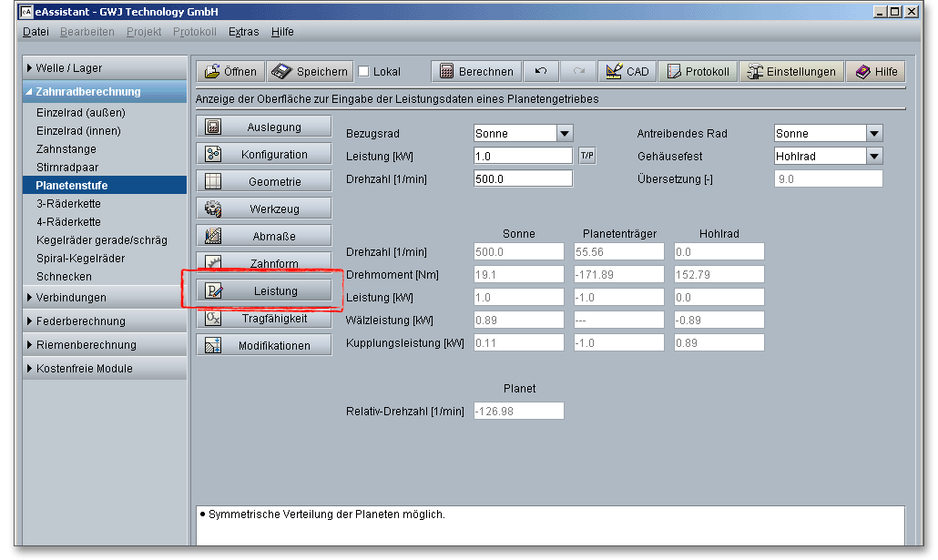Click the Drehzahl input field with 500.0
Viewport: 938px width, 560px height.
click(523, 178)
